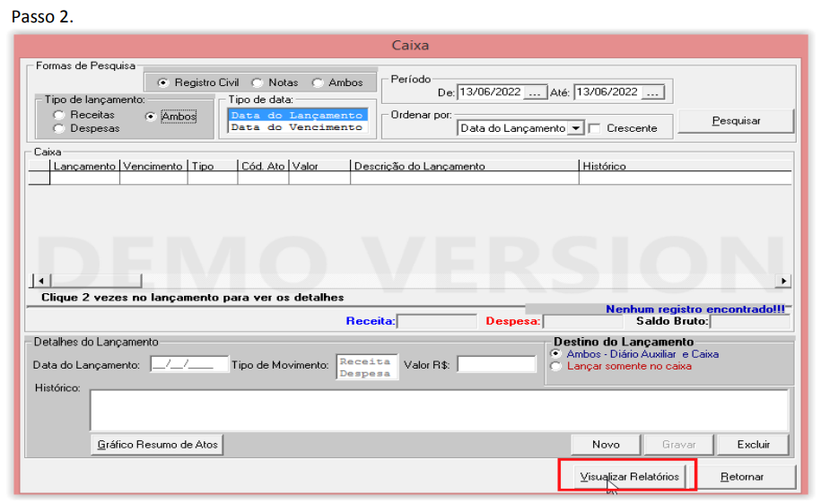
Task: Open the 'Até' date picker ellipsis button
Action: (x=652, y=92)
